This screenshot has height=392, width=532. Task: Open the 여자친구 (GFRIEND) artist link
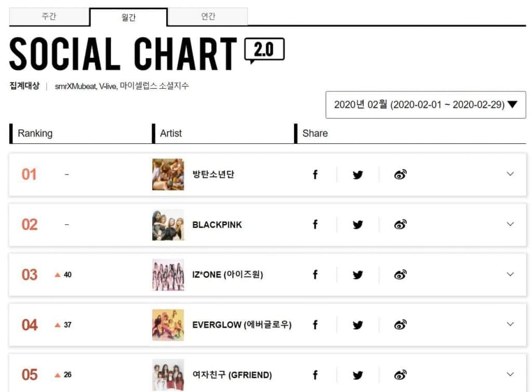tap(232, 375)
